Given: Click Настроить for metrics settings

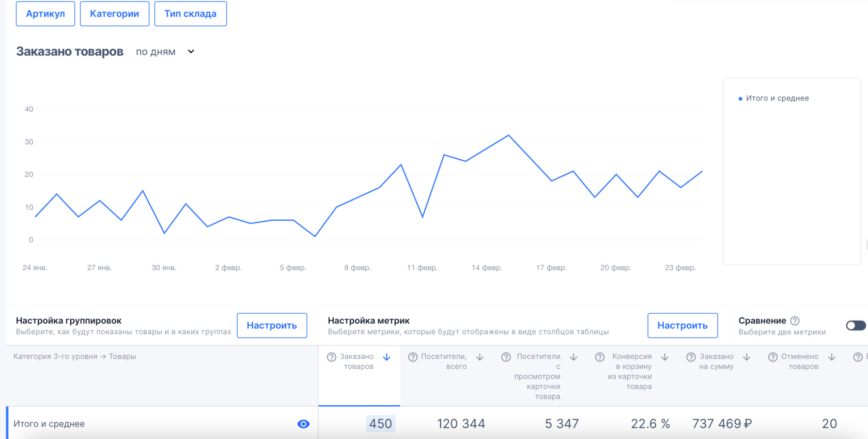Looking at the screenshot, I should click(682, 325).
